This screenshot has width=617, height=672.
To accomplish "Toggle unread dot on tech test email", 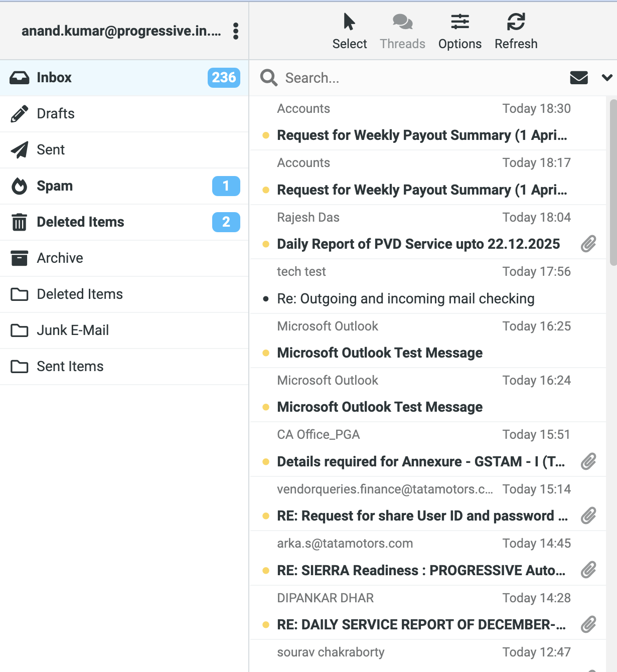I will coord(266,299).
